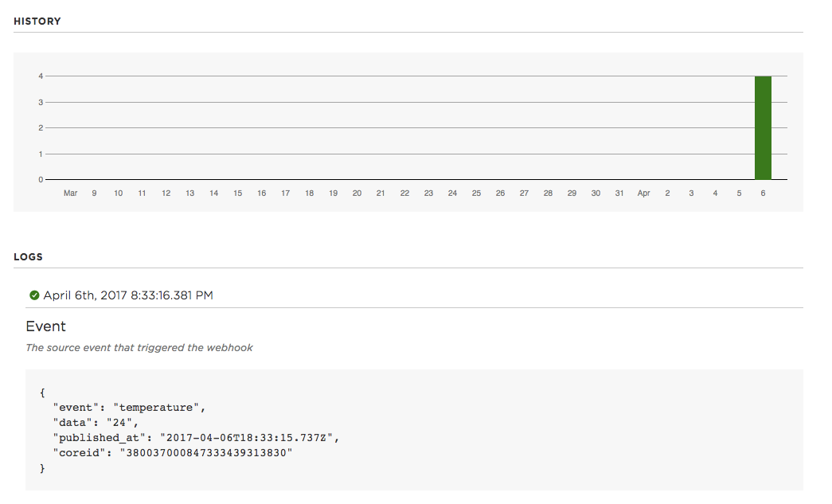Image resolution: width=832 pixels, height=504 pixels.
Task: Click the "Mar" label on chart axis
Action: (71, 193)
